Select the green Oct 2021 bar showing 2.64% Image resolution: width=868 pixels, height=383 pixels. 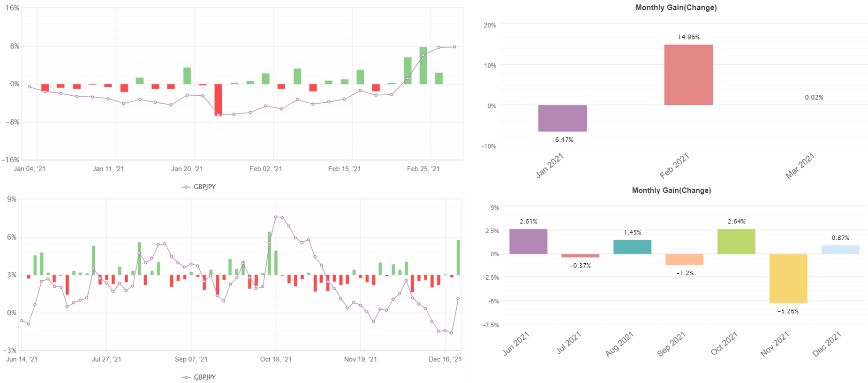click(736, 242)
